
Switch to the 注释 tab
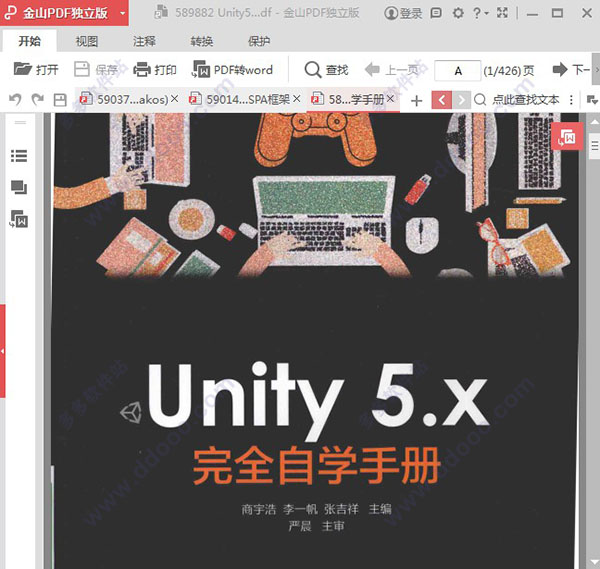(x=144, y=41)
